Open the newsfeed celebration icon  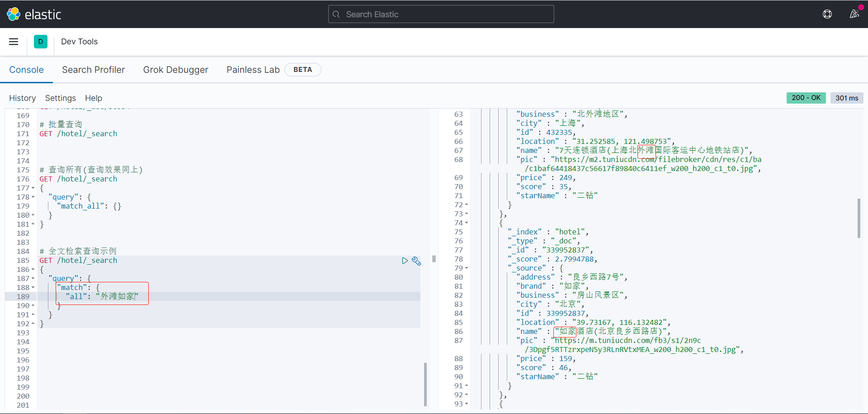(854, 14)
